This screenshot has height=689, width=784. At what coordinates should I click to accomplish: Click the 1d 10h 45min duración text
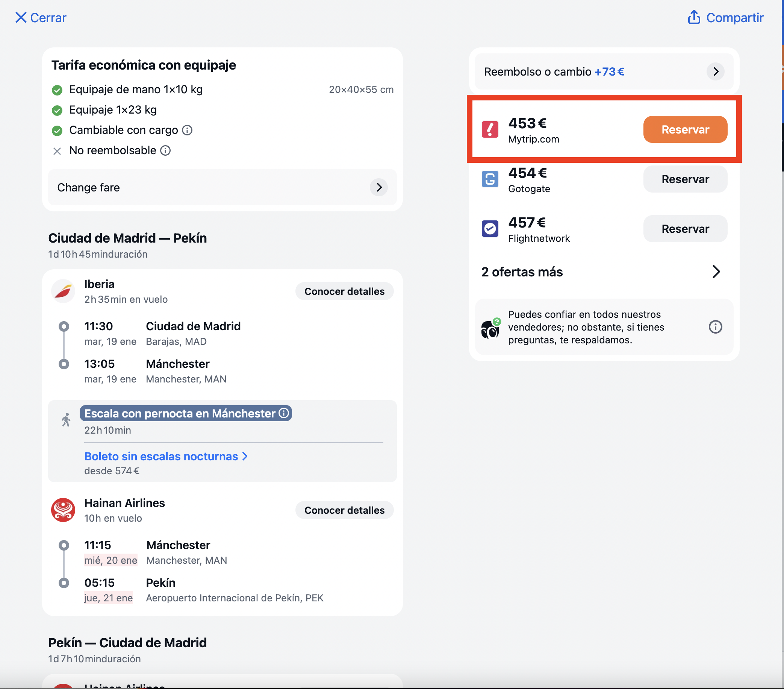[98, 254]
